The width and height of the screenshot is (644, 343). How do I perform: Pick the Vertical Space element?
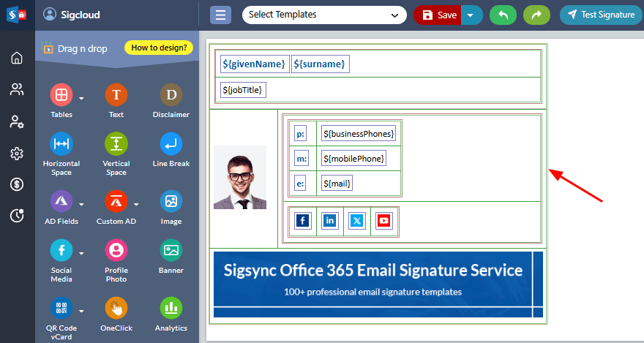116,143
